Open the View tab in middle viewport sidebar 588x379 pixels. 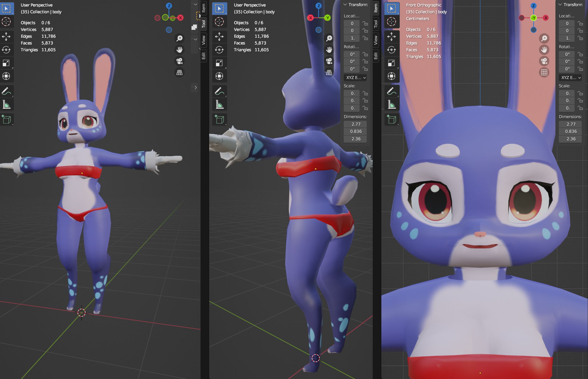click(x=376, y=40)
